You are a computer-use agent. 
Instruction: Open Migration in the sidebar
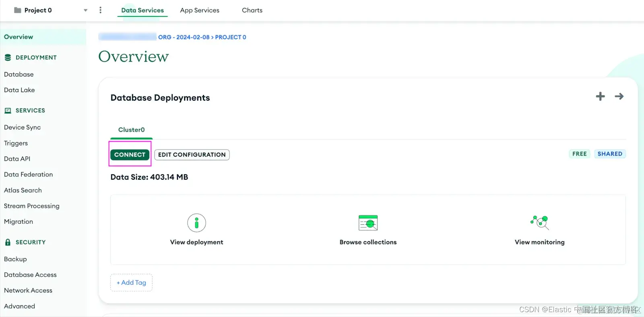pos(19,222)
